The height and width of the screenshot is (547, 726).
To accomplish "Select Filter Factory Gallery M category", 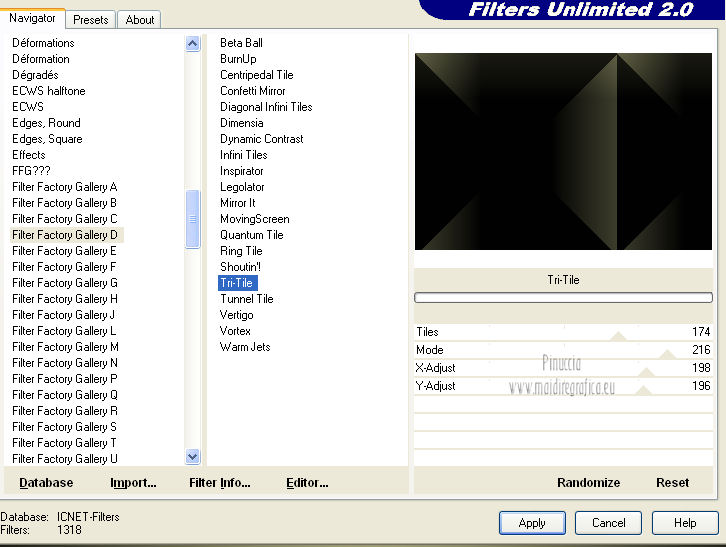I will tap(66, 347).
